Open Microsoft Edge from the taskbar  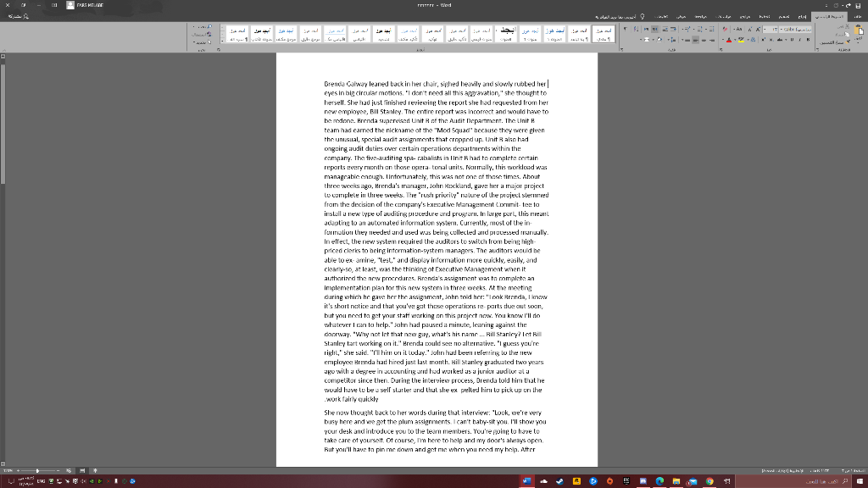[659, 481]
